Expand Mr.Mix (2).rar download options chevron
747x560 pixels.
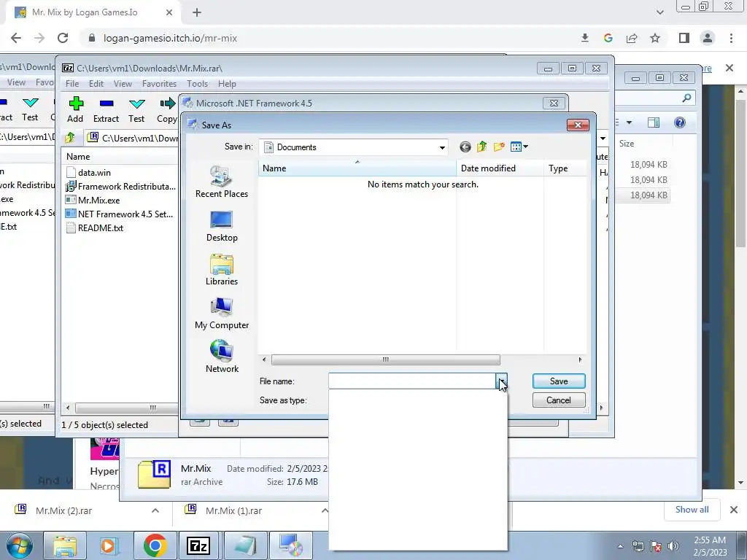click(155, 510)
